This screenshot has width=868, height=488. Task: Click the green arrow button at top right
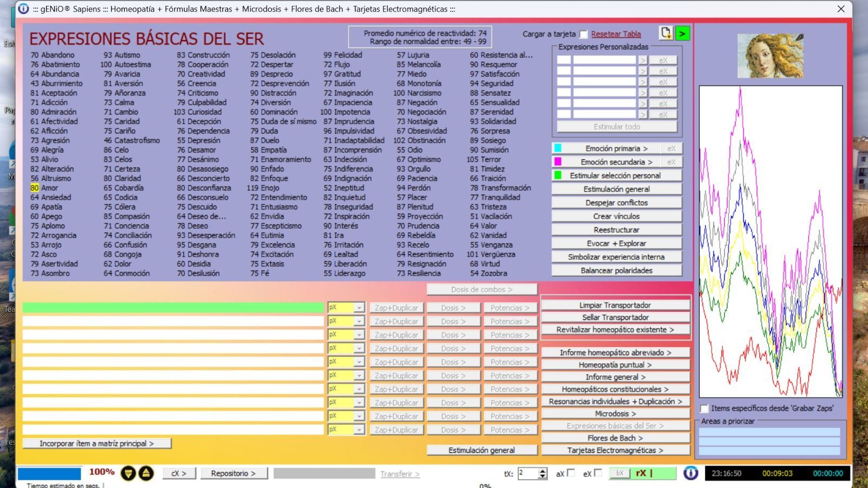click(x=682, y=33)
